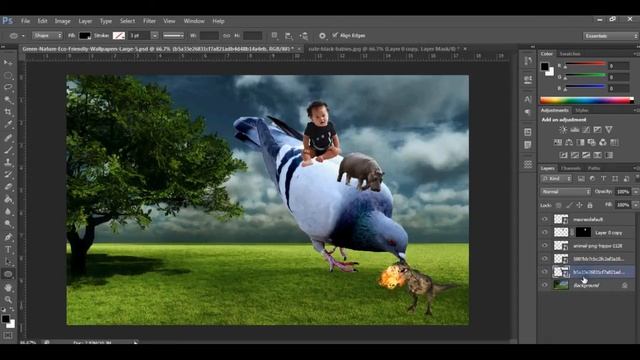This screenshot has width=640, height=360.
Task: Open the Image menu
Action: click(62, 21)
